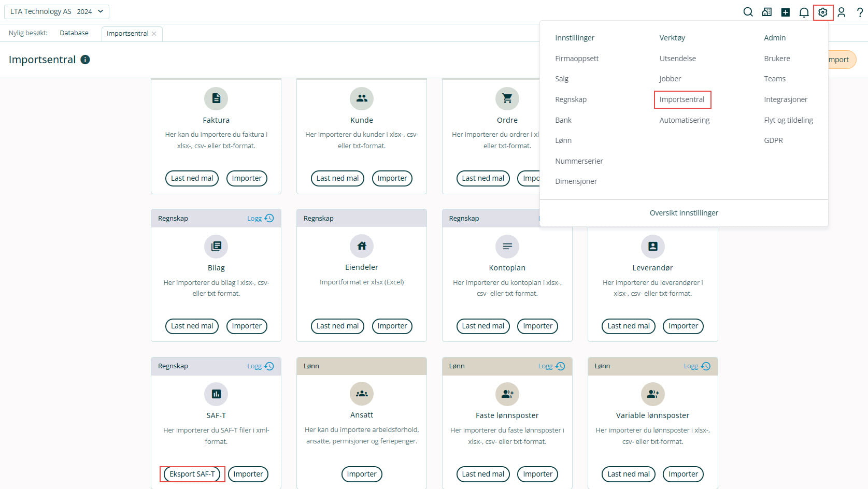
Task: Open the Logg history for Bilag
Action: click(x=260, y=218)
